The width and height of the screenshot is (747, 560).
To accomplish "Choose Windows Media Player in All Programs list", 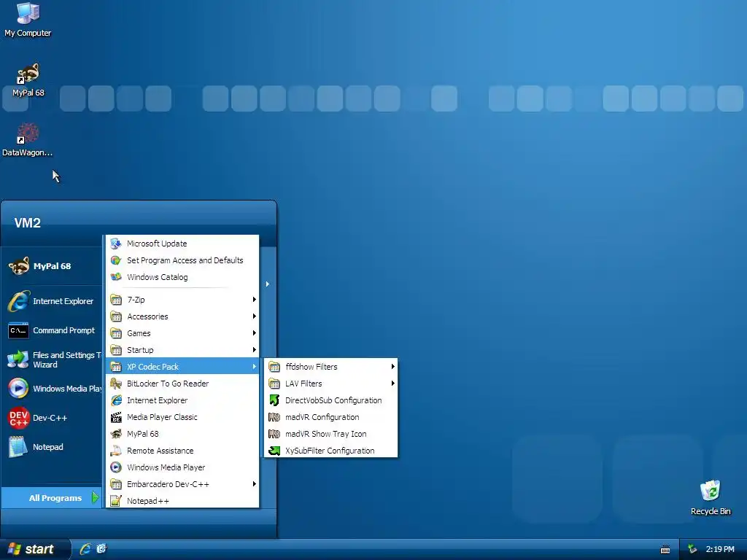I will [x=182, y=467].
